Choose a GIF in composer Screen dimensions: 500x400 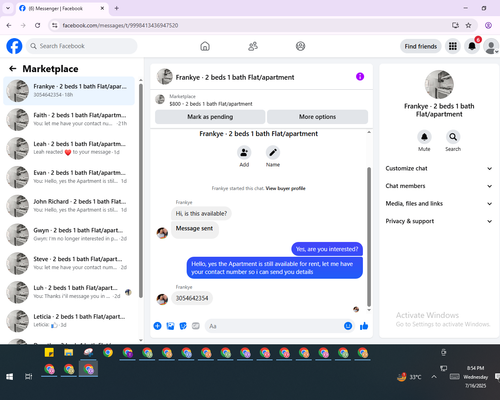(x=196, y=326)
